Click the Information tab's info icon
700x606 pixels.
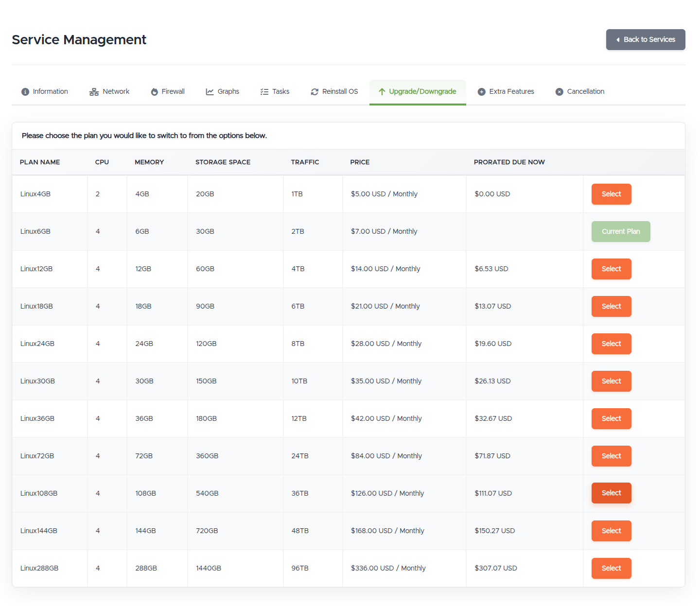pos(25,92)
